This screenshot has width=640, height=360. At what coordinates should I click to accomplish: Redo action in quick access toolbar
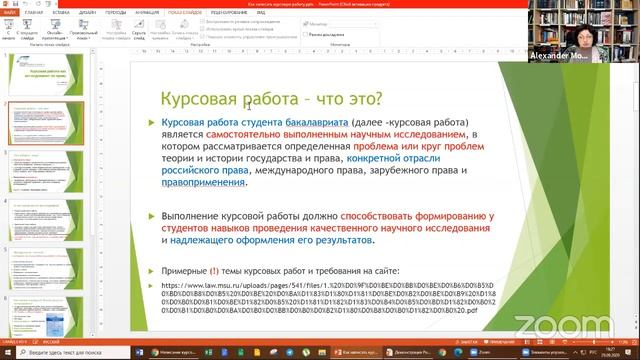tap(38, 4)
